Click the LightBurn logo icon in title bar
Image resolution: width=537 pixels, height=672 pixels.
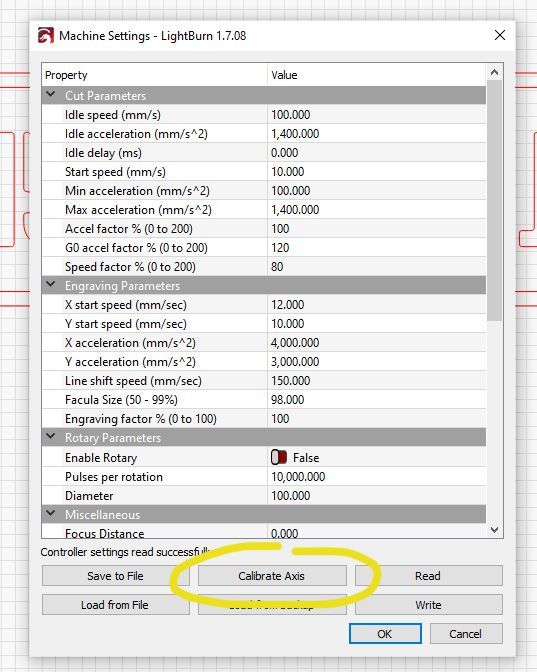(46, 36)
